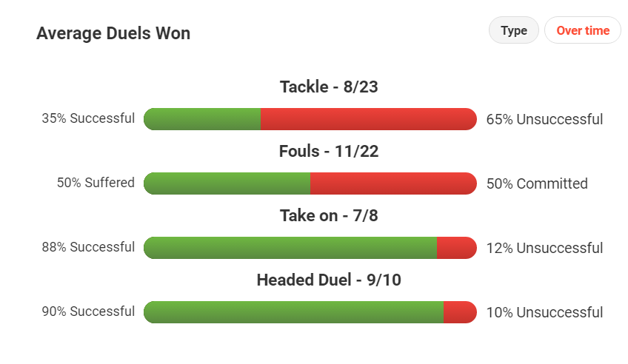The height and width of the screenshot is (364, 628).
Task: Click the Headed Duel - 9/10 label
Action: click(x=329, y=280)
